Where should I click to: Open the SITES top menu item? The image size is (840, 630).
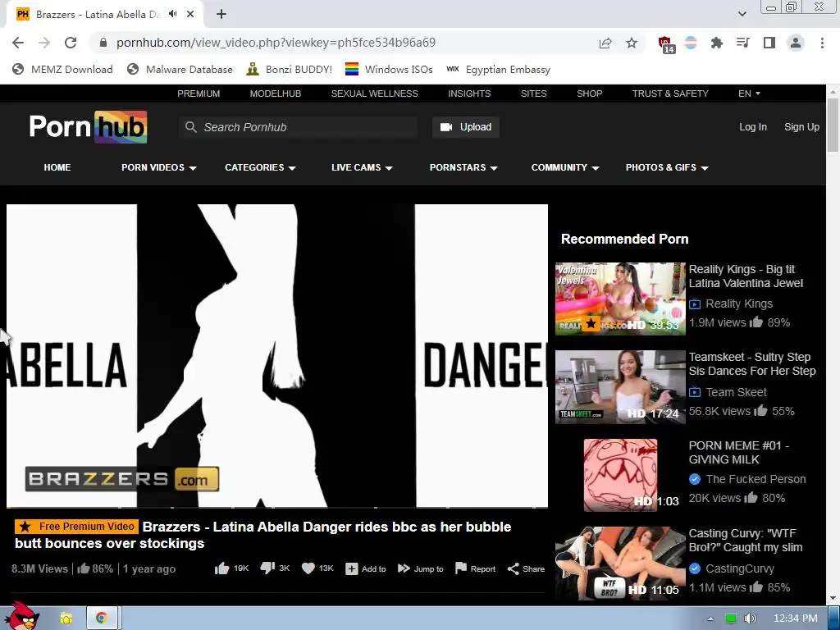click(533, 94)
